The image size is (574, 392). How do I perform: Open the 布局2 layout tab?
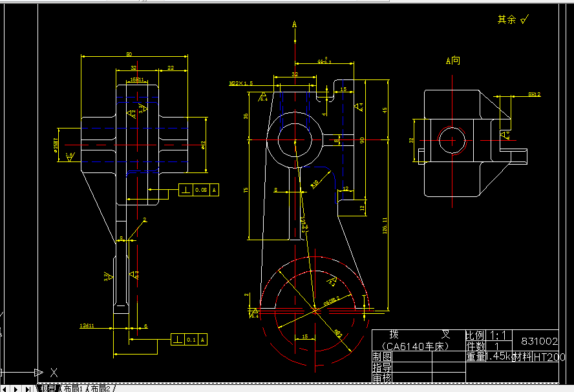click(100, 388)
